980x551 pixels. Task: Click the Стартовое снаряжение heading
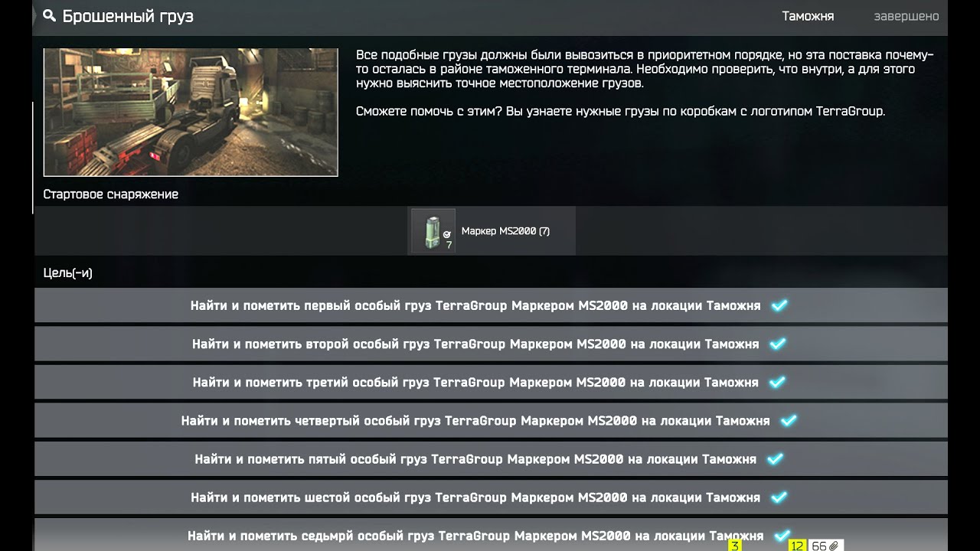[x=111, y=194]
